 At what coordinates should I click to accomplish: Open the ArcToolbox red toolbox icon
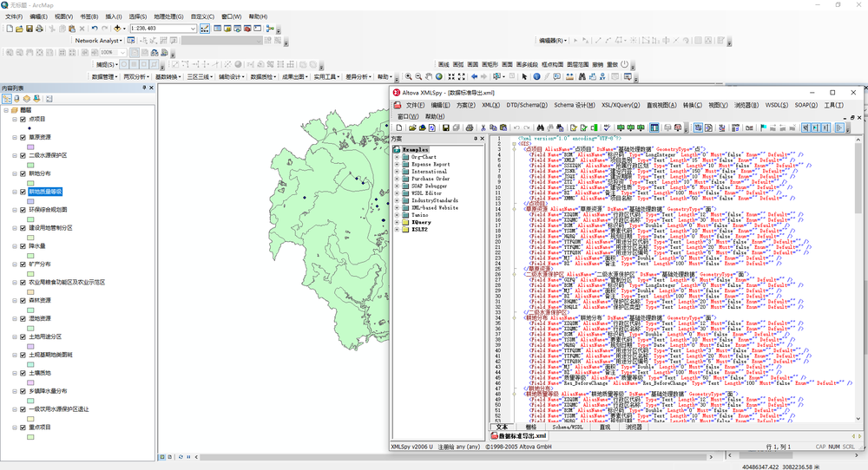pos(247,29)
